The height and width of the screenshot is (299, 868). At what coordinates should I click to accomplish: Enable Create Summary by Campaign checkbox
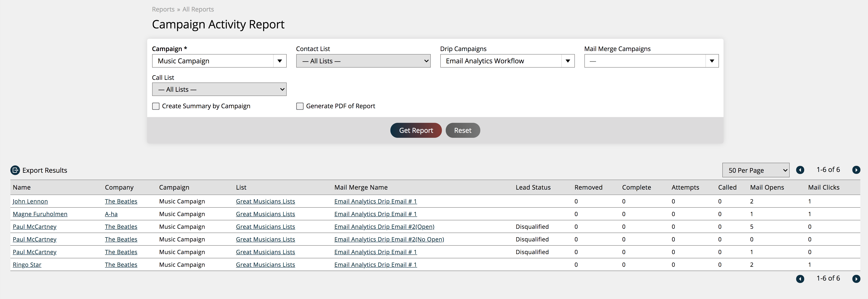[x=156, y=106]
